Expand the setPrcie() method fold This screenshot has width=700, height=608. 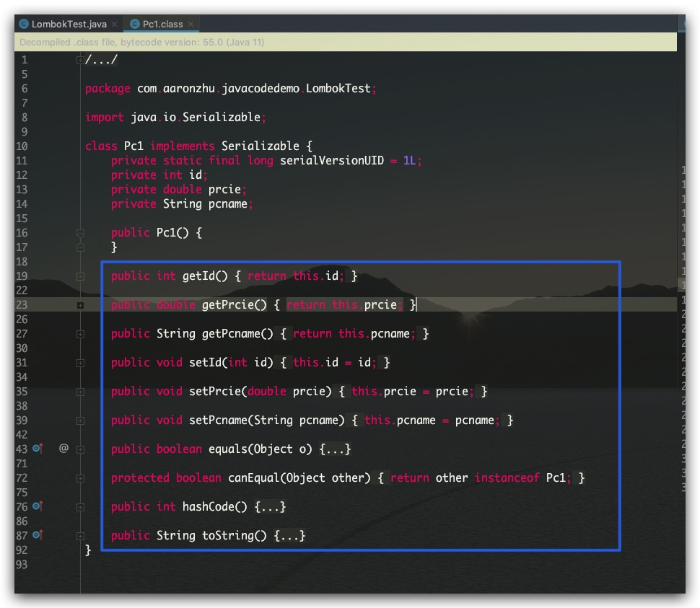tap(80, 392)
